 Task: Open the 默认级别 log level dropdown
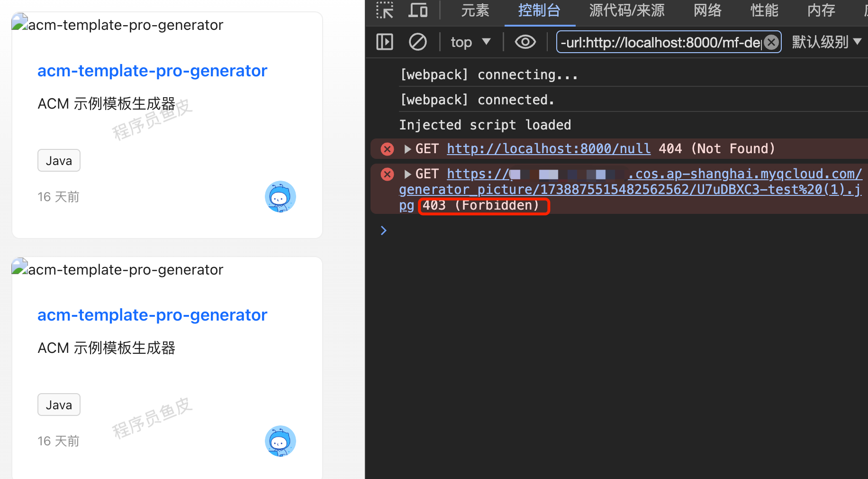point(826,42)
